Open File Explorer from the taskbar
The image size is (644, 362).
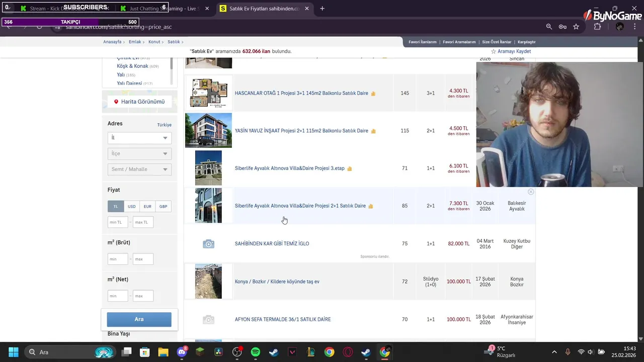point(163,352)
